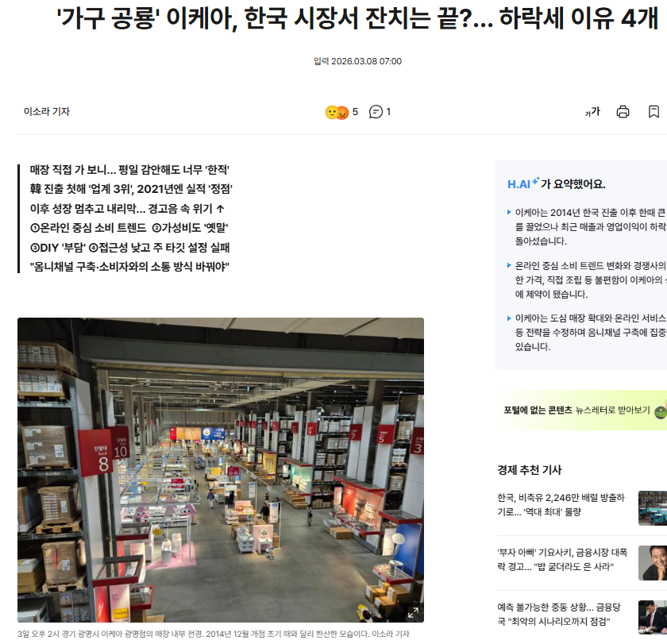Click the comment count number 1

[x=388, y=112]
